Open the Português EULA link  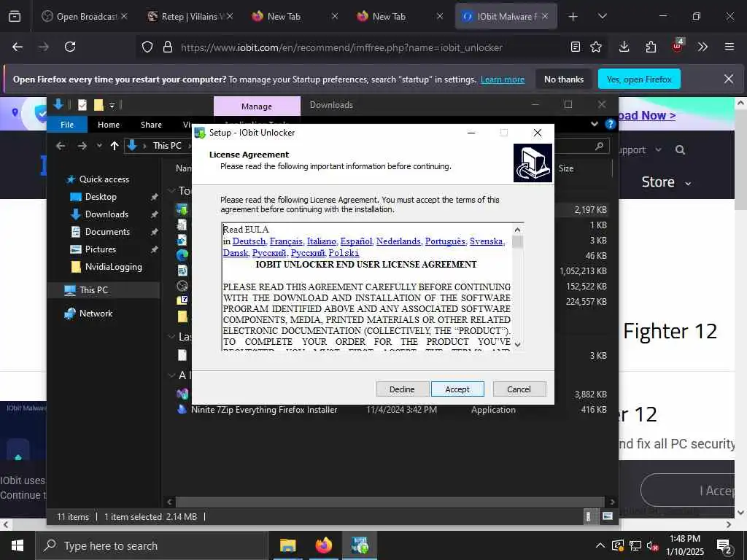pyautogui.click(x=445, y=241)
